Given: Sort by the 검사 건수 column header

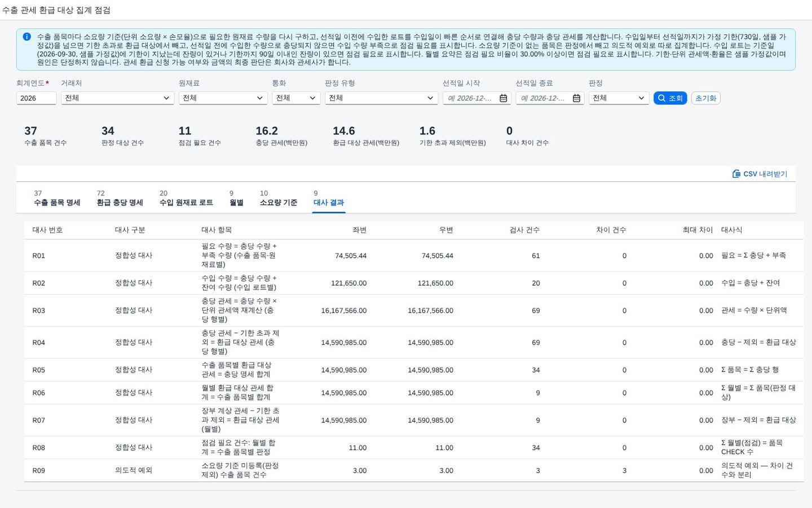Looking at the screenshot, I should (524, 230).
